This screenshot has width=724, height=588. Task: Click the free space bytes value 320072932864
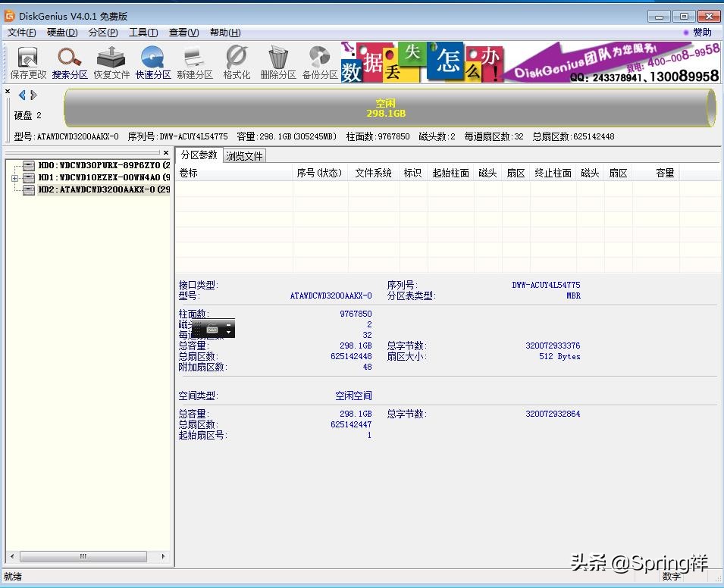coord(553,414)
